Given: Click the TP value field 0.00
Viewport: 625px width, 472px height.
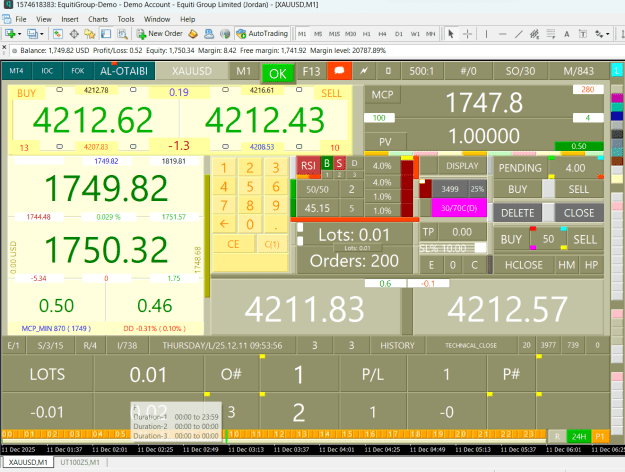Looking at the screenshot, I should click(462, 232).
